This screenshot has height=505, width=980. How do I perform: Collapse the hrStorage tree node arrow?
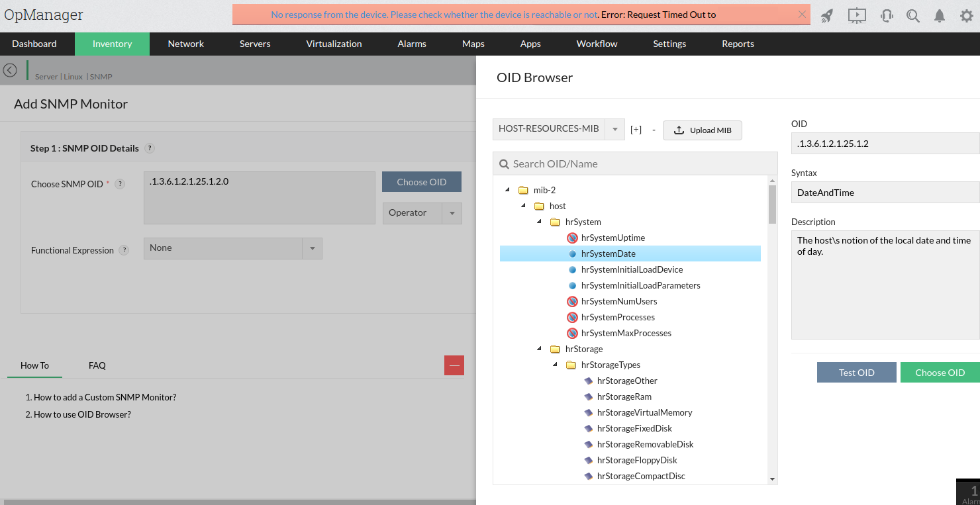pos(540,349)
